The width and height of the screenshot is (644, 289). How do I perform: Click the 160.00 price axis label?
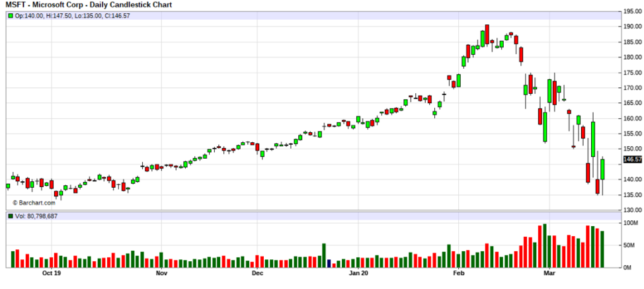coord(633,118)
